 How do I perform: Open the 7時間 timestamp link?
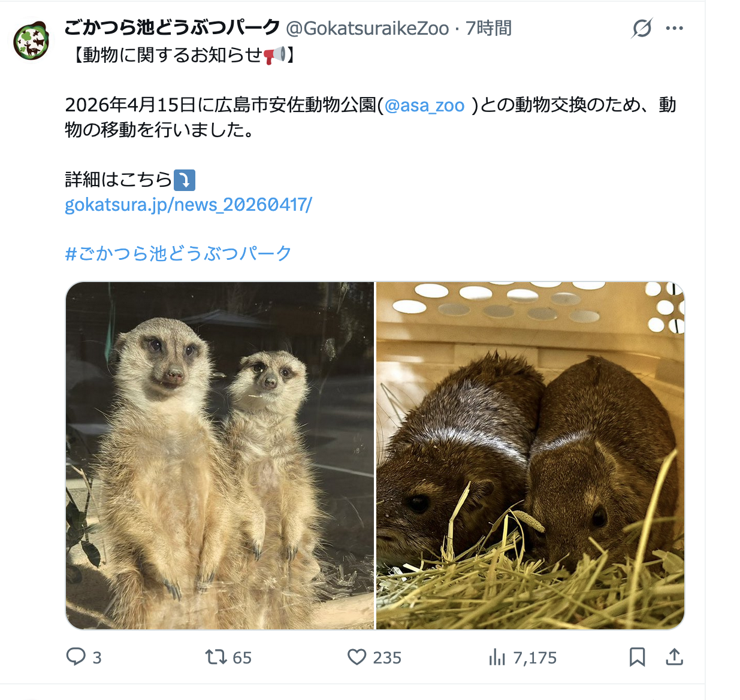click(488, 28)
